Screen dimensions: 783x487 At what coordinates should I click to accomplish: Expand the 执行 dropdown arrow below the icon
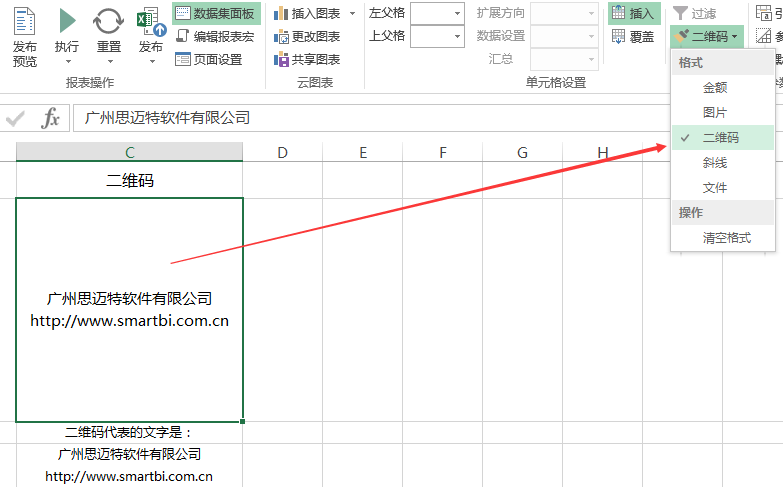(x=68, y=61)
